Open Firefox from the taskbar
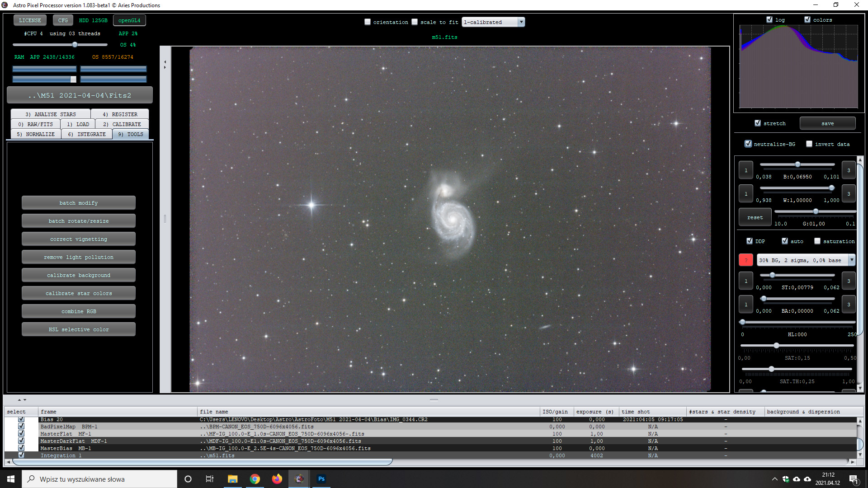Image resolution: width=868 pixels, height=488 pixels. click(277, 479)
